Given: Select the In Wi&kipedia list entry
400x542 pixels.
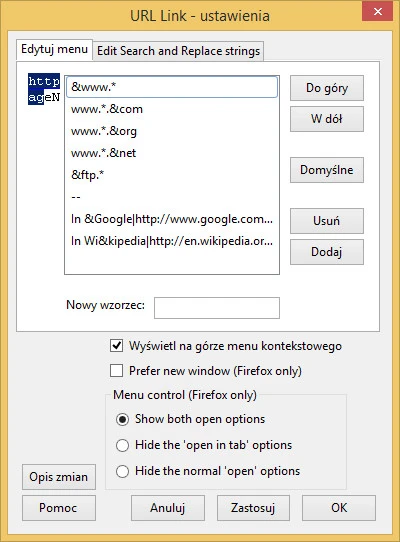Looking at the screenshot, I should (172, 241).
